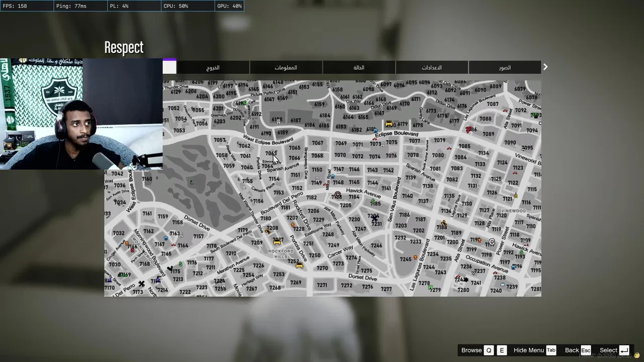The width and height of the screenshot is (644, 362).
Task: Select the scissors barber blip near 7208
Action: 268,231
